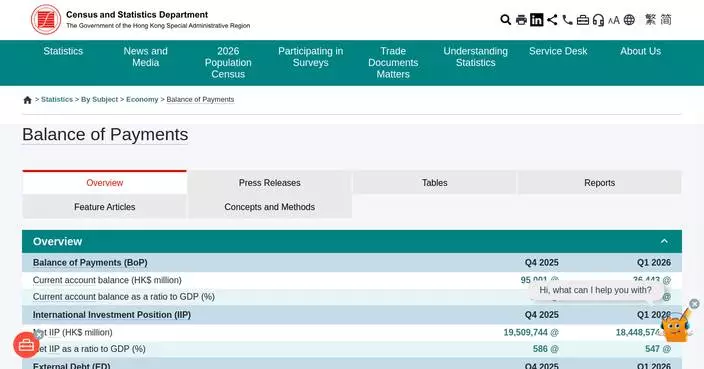Collapse the Overview section chevron
Screen dimensions: 704x369
point(664,242)
